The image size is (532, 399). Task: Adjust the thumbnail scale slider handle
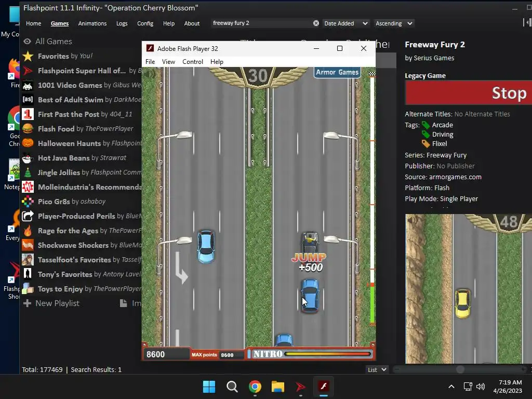460,369
